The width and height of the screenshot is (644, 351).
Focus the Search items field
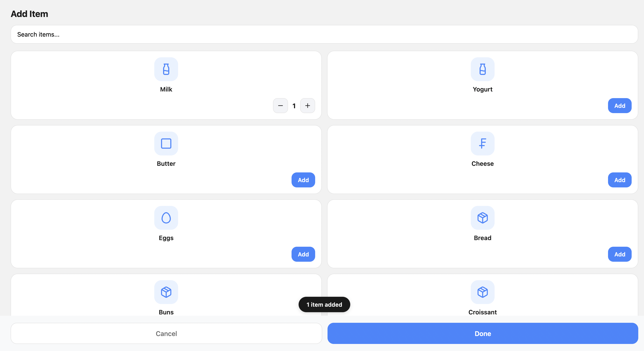coord(324,34)
